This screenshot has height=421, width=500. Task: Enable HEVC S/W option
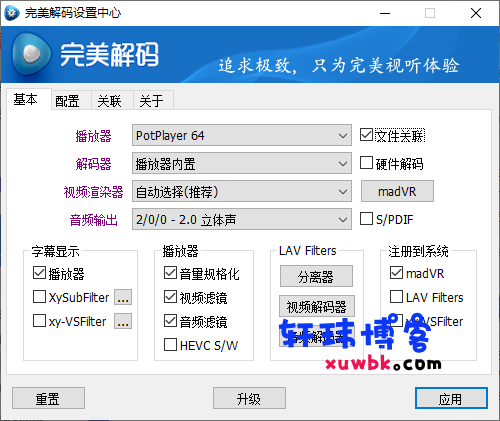(x=170, y=345)
